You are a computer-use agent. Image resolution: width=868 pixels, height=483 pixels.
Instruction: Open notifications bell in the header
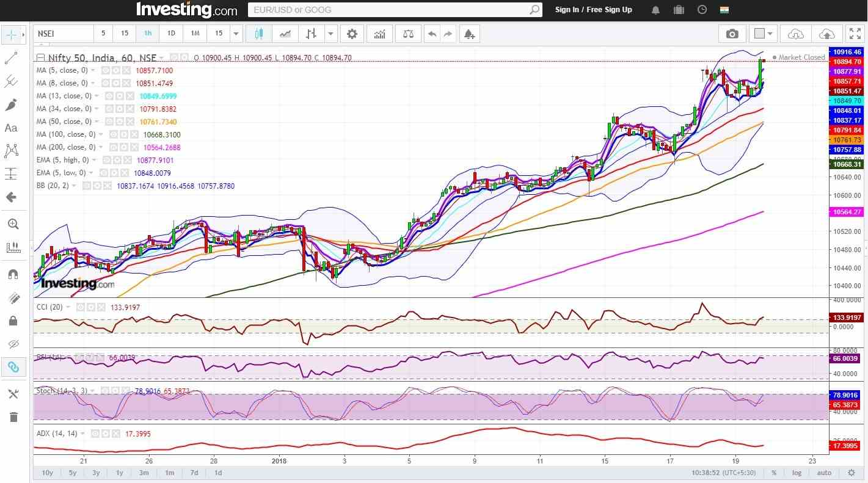(655, 10)
